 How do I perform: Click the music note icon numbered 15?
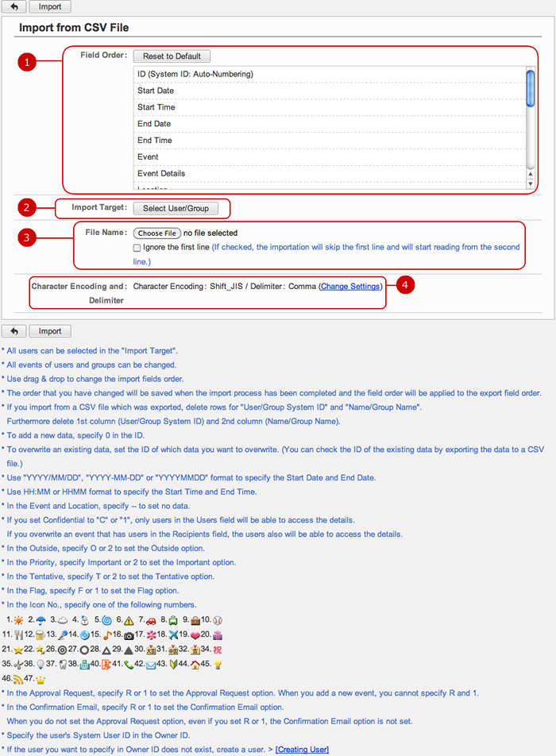107,635
